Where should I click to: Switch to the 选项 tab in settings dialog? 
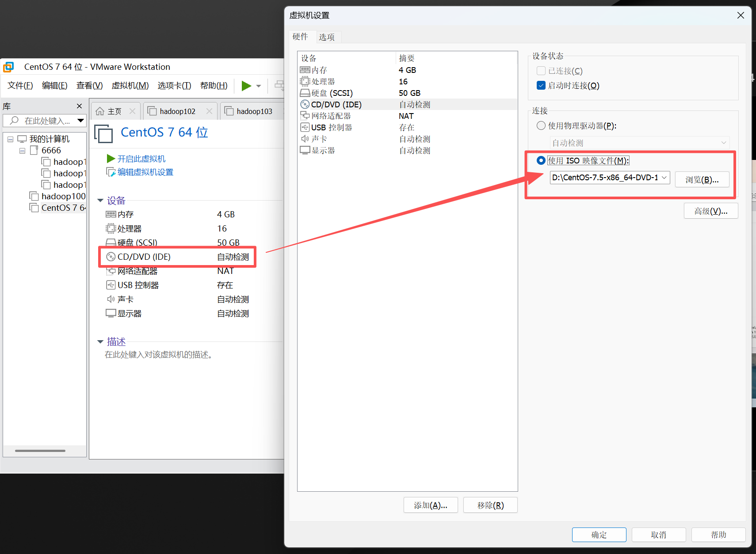click(327, 37)
